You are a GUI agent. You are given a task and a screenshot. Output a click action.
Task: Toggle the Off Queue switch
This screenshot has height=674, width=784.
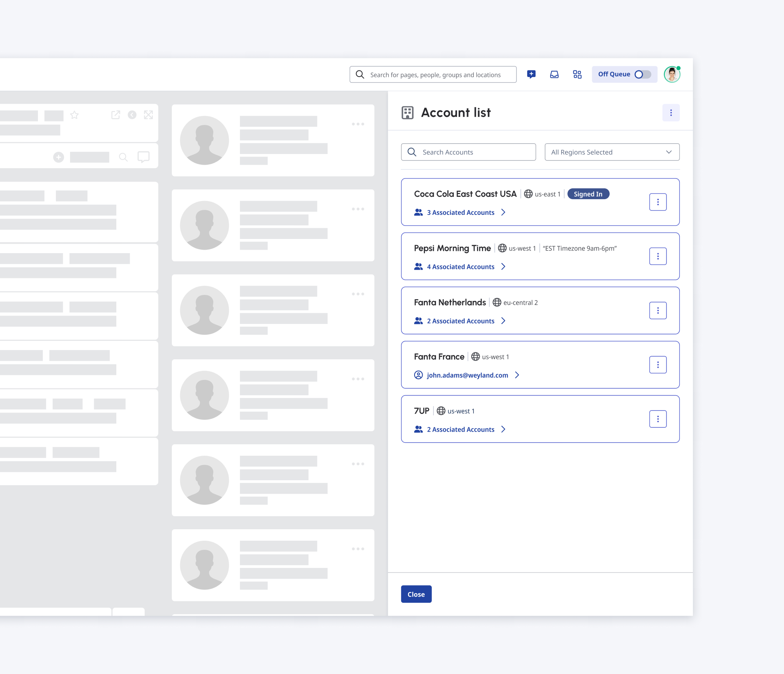click(x=642, y=74)
